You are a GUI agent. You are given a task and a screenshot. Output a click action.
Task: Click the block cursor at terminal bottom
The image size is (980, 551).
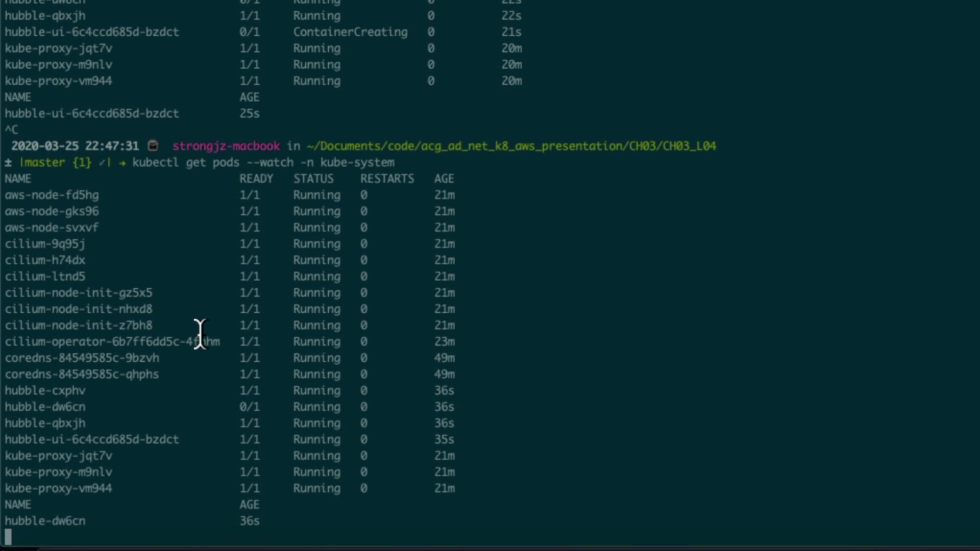click(8, 537)
